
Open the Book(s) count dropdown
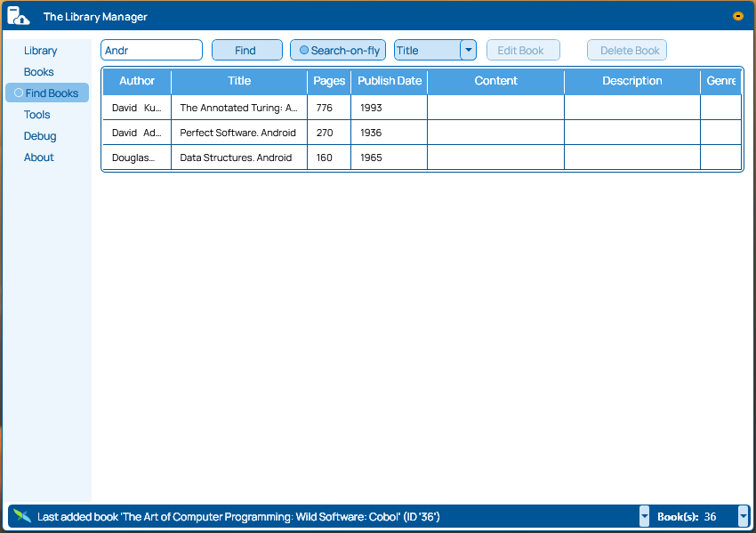pyautogui.click(x=743, y=516)
